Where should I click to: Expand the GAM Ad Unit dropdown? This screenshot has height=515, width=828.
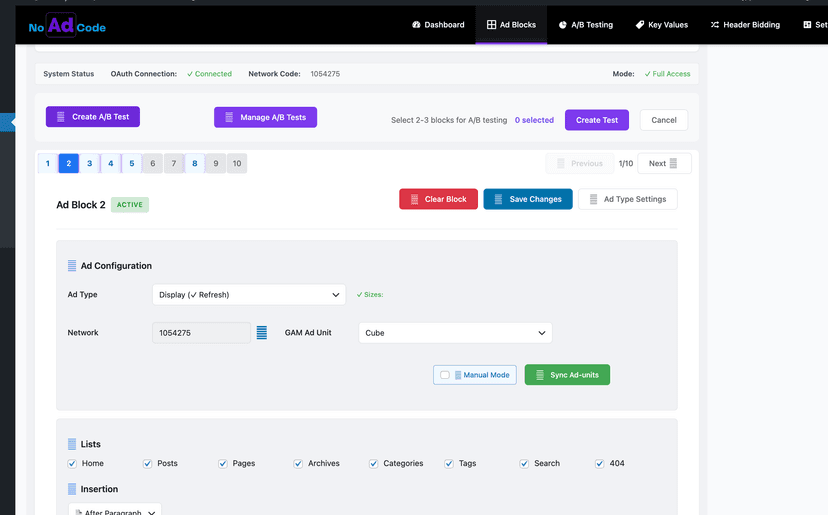[455, 333]
